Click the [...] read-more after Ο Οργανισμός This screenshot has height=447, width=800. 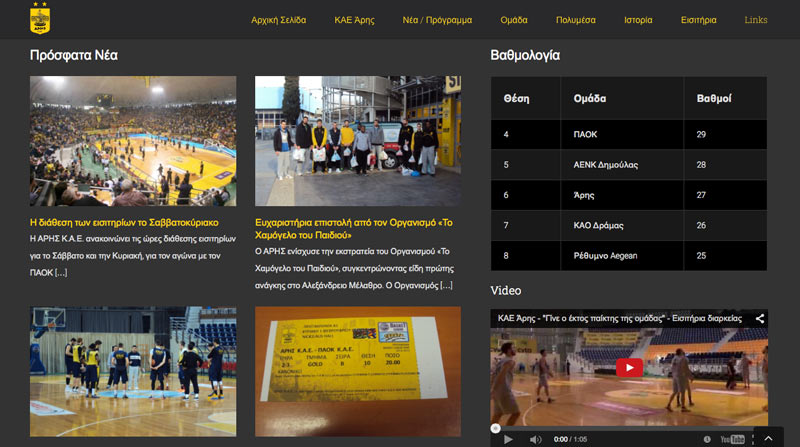[446, 285]
